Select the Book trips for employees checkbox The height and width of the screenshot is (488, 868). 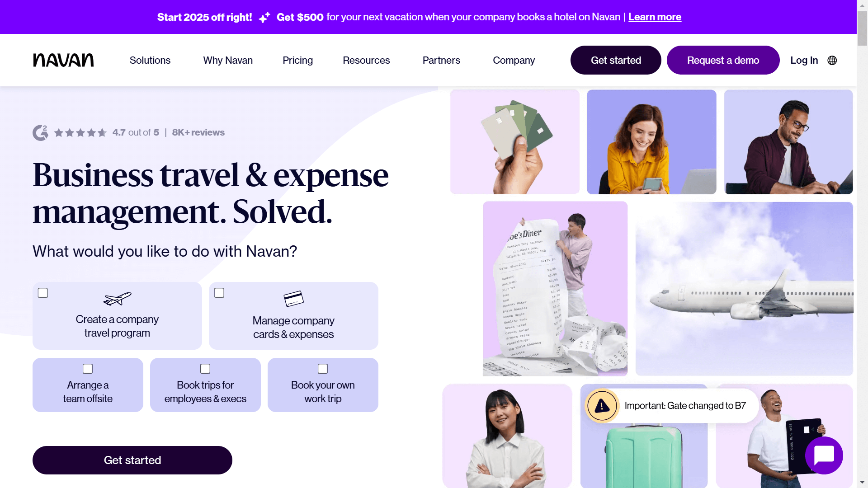[205, 369]
